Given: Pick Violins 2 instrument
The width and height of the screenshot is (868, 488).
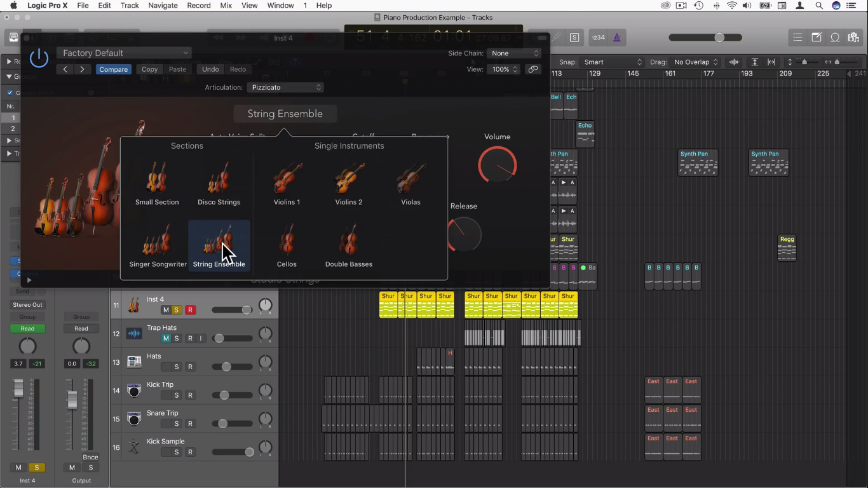Looking at the screenshot, I should point(349,184).
